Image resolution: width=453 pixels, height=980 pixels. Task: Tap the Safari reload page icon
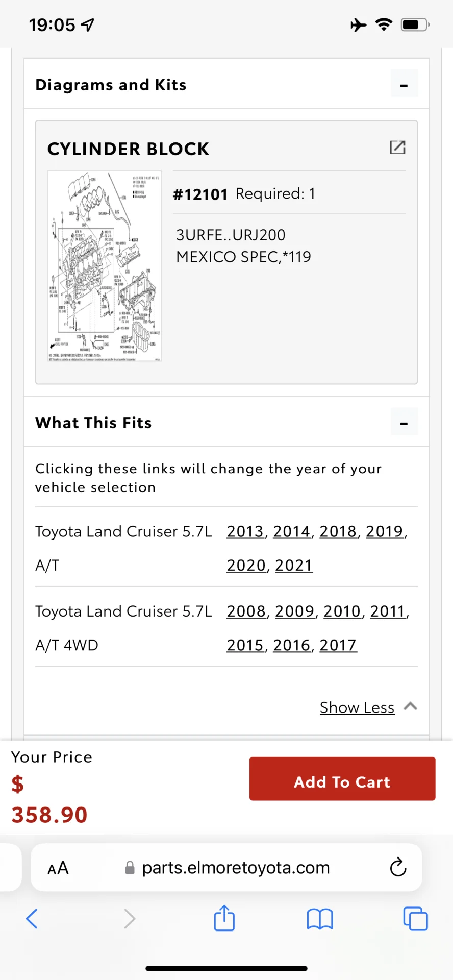click(x=398, y=867)
